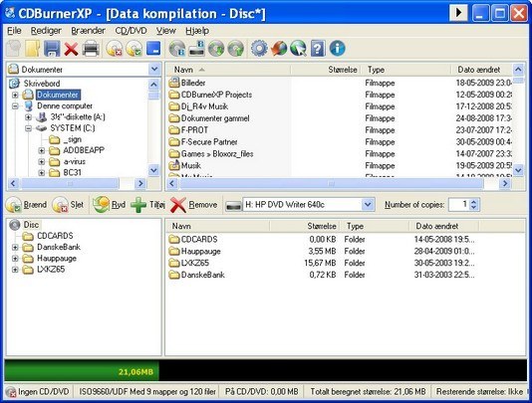Viewport: 532px width, 403px height.
Task: Click the disc icon with green up arrow
Action: [236, 49]
